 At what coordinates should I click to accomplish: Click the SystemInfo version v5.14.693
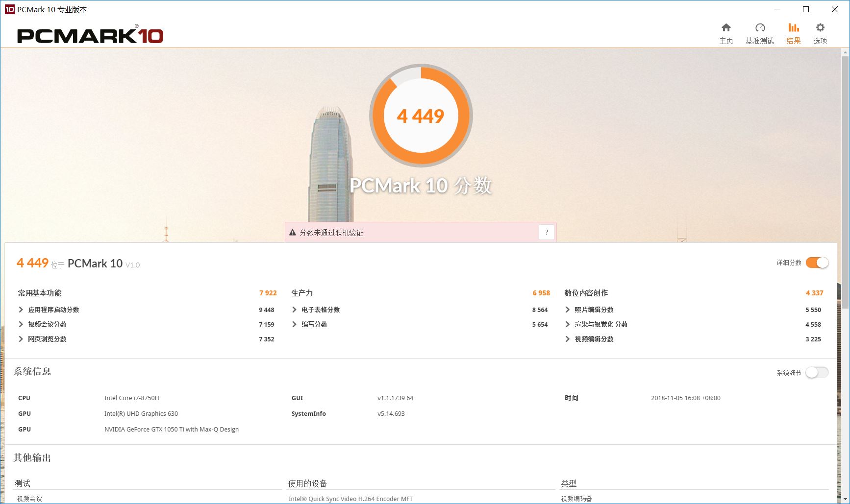391,413
